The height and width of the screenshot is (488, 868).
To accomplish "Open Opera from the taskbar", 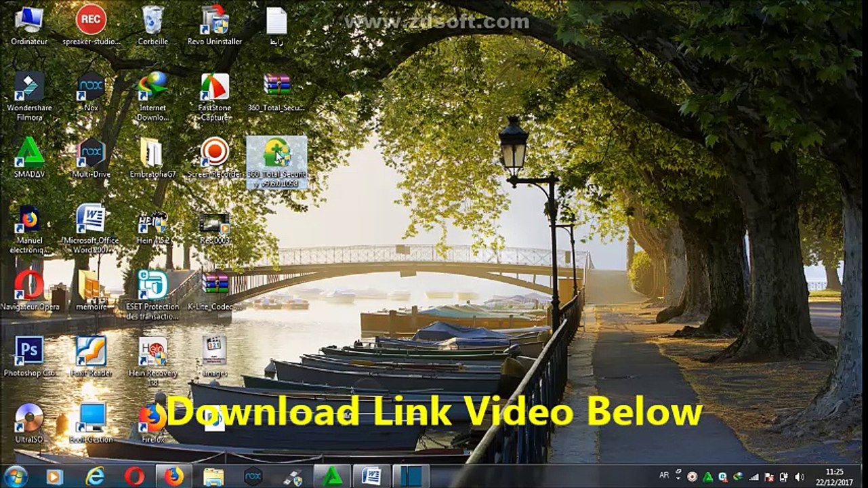I will (x=134, y=476).
